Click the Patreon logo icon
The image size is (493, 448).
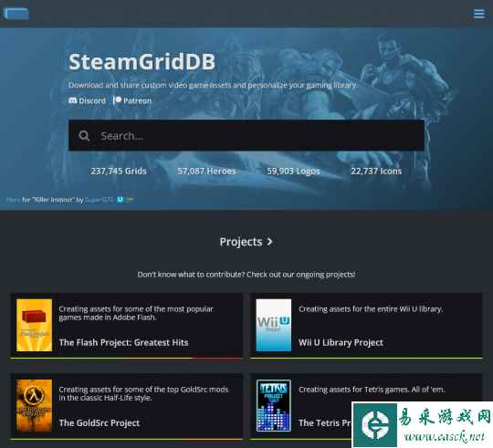[x=117, y=100]
